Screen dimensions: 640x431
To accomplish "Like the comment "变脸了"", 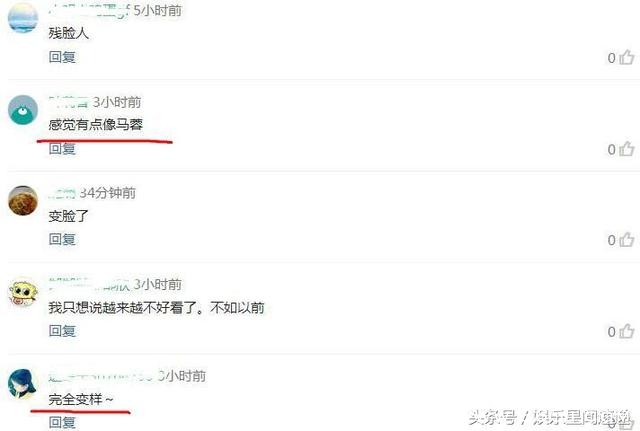I will point(627,240).
